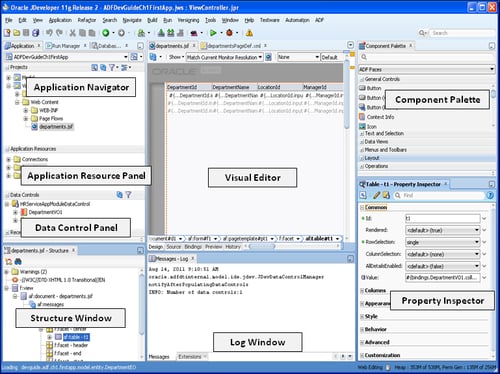Click the Id input field
Viewport: 500px width, 374px height.
coord(443,218)
